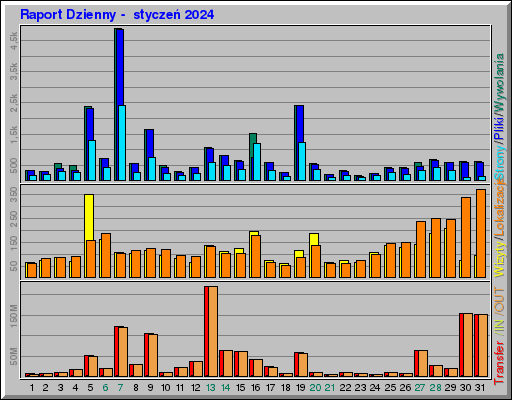Screen dimensions: 512x400
Task: Click green day label 27 on the x-axis
Action: point(420,388)
